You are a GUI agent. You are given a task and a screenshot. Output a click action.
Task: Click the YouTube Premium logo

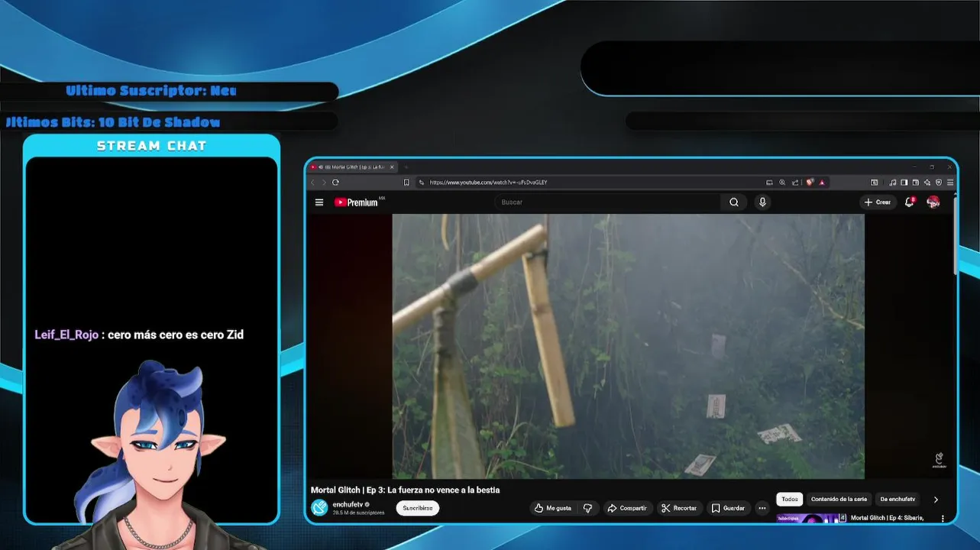357,202
